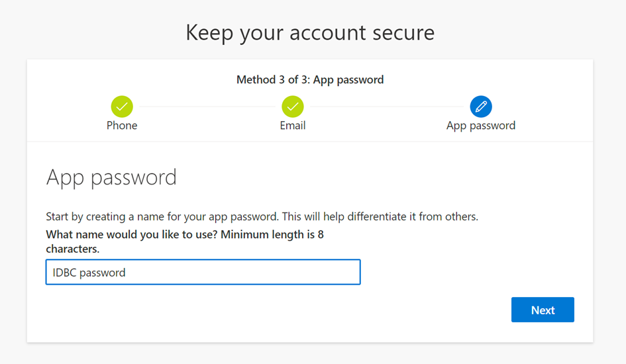The height and width of the screenshot is (364, 626).
Task: Click the 'Keep your account secure' title
Action: [x=310, y=32]
